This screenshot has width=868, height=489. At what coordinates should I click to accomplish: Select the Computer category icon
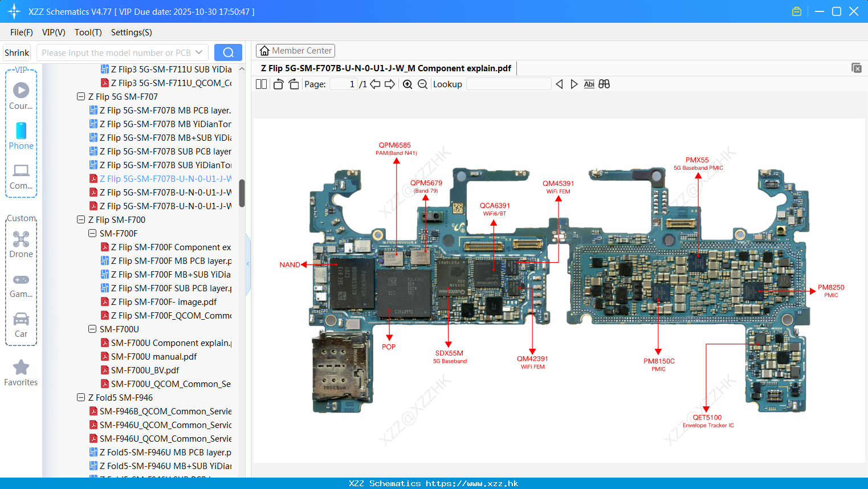pos(21,176)
